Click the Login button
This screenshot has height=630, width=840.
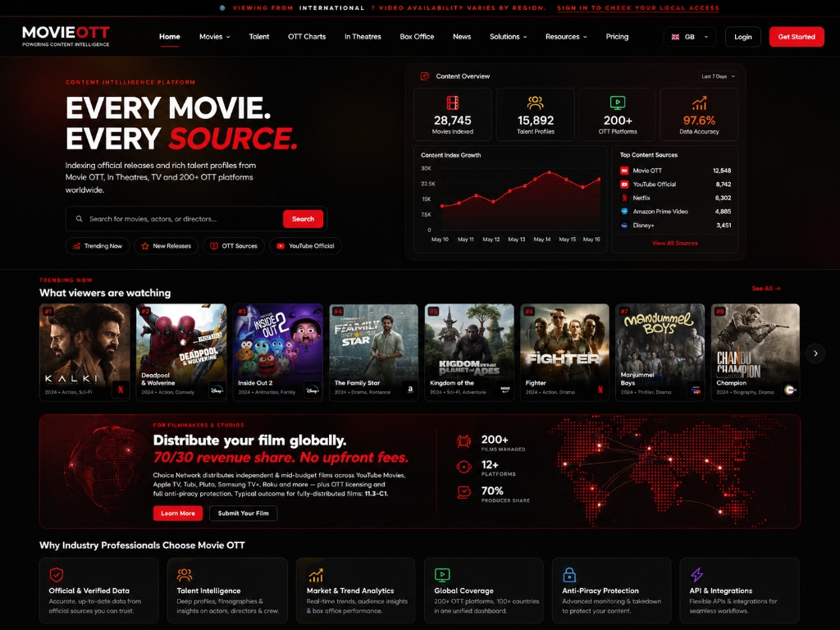coord(743,37)
